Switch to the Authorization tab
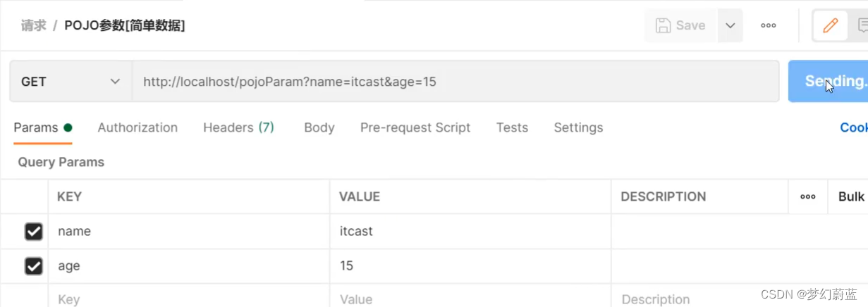868x307 pixels. click(x=137, y=127)
